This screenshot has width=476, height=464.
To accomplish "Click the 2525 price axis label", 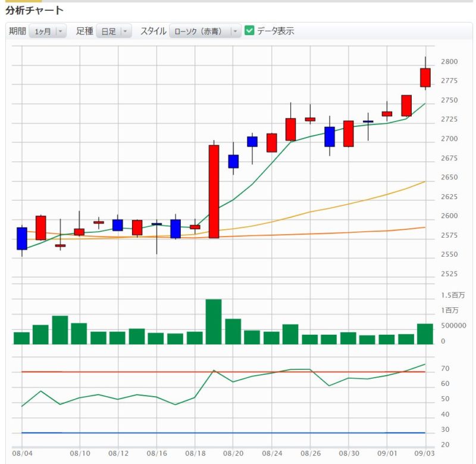I will pyautogui.click(x=449, y=274).
